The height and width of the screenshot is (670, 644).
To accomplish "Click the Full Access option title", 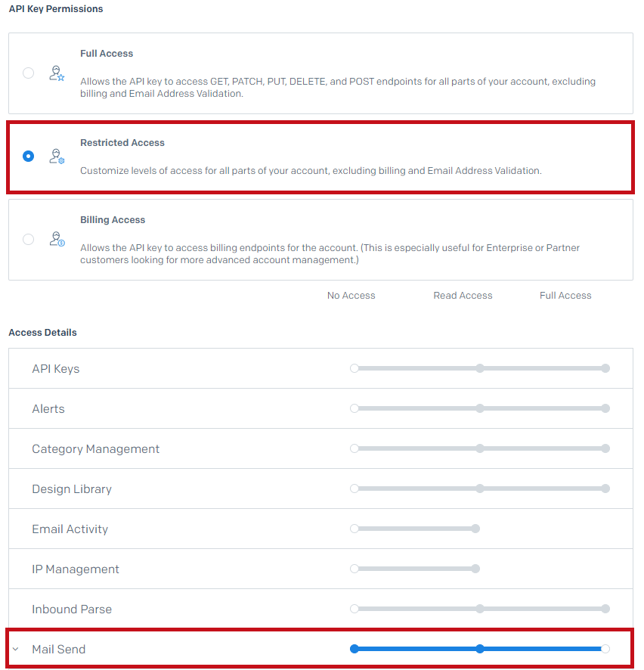I will click(x=107, y=54).
